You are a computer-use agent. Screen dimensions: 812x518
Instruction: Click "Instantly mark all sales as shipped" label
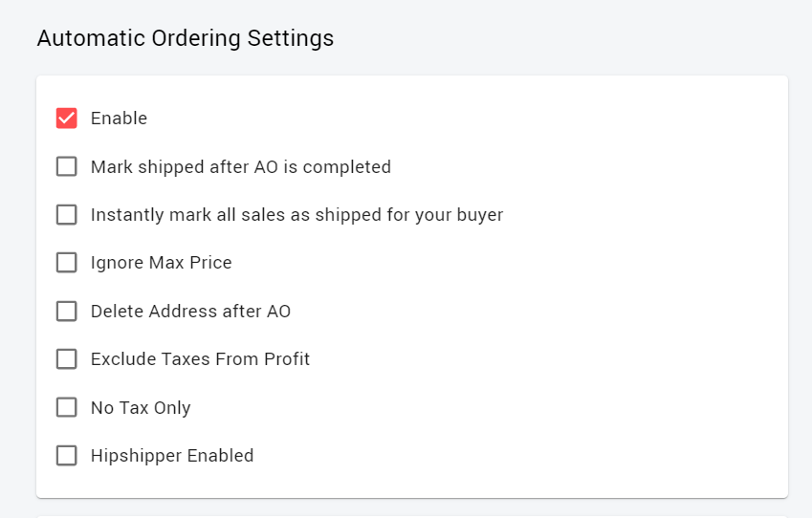(296, 215)
